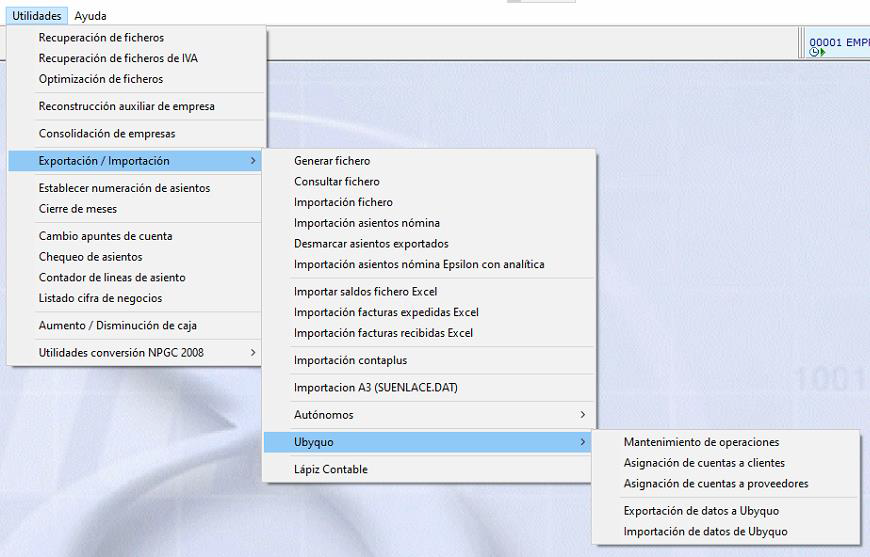Image resolution: width=870 pixels, height=557 pixels.
Task: Select Generar fichero
Action: pos(428,161)
